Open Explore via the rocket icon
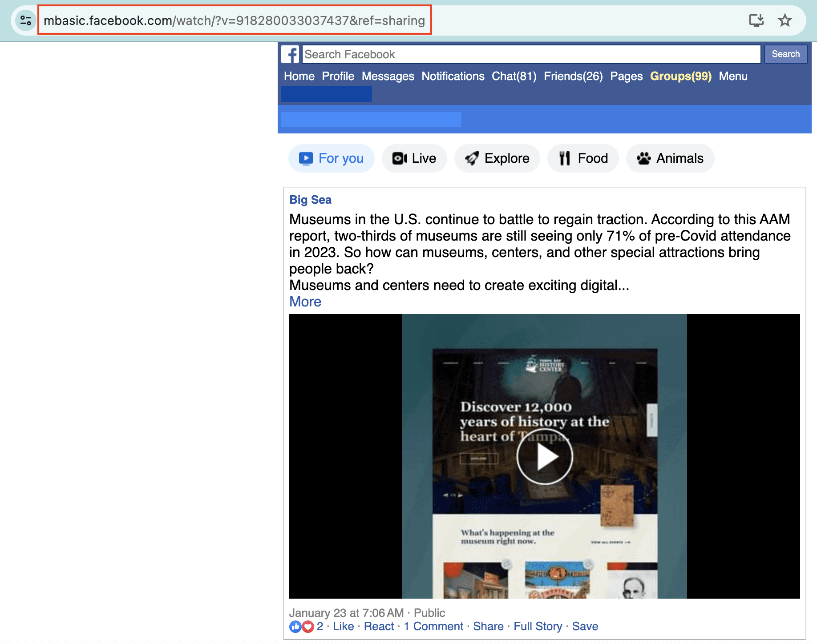This screenshot has width=817, height=644. (472, 158)
